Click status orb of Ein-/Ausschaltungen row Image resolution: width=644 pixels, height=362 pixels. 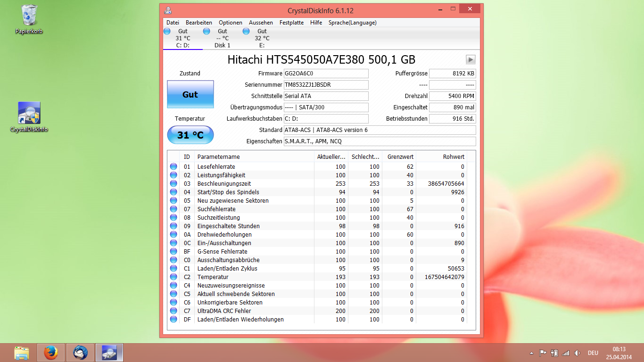pos(173,243)
